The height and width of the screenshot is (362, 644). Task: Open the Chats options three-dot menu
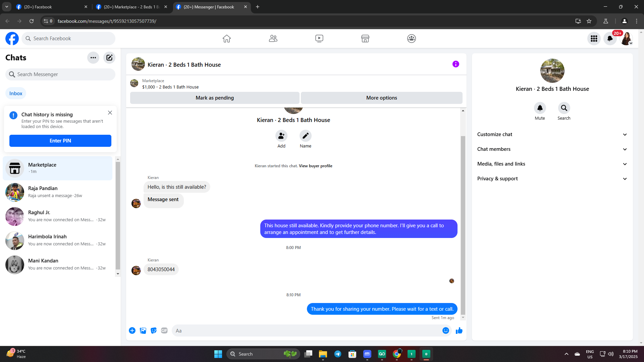click(x=93, y=58)
